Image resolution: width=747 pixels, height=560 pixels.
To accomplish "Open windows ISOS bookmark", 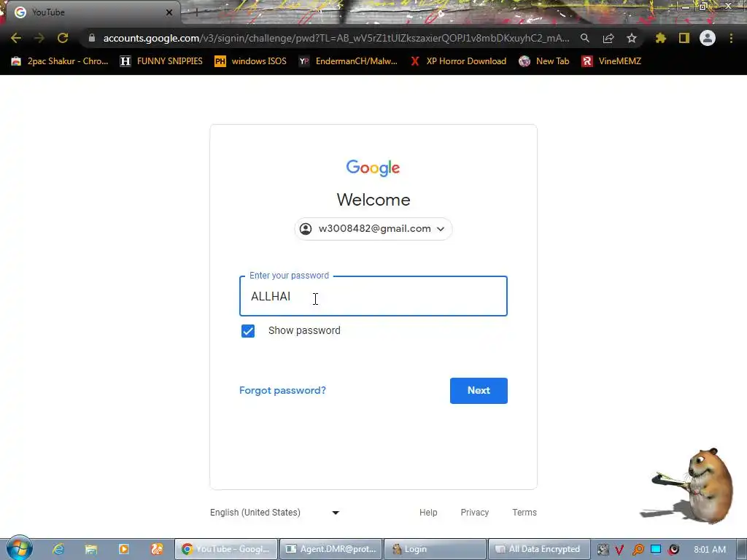I will (251, 61).
